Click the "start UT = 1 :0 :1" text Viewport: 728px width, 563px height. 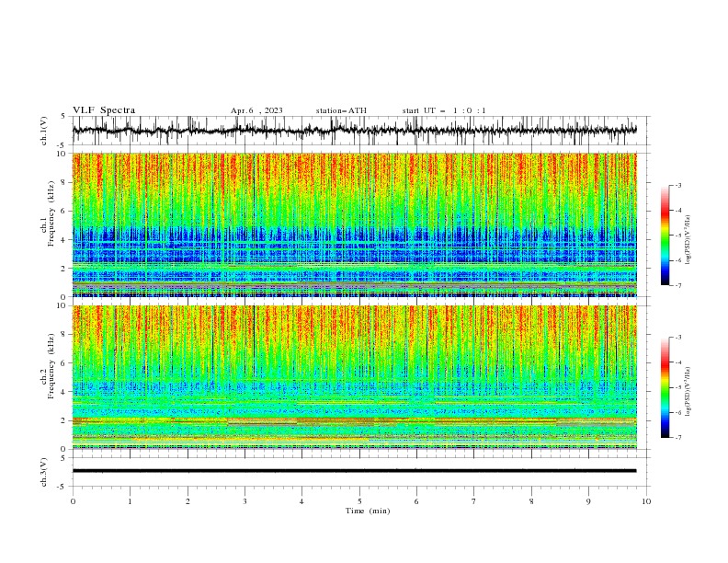point(444,110)
